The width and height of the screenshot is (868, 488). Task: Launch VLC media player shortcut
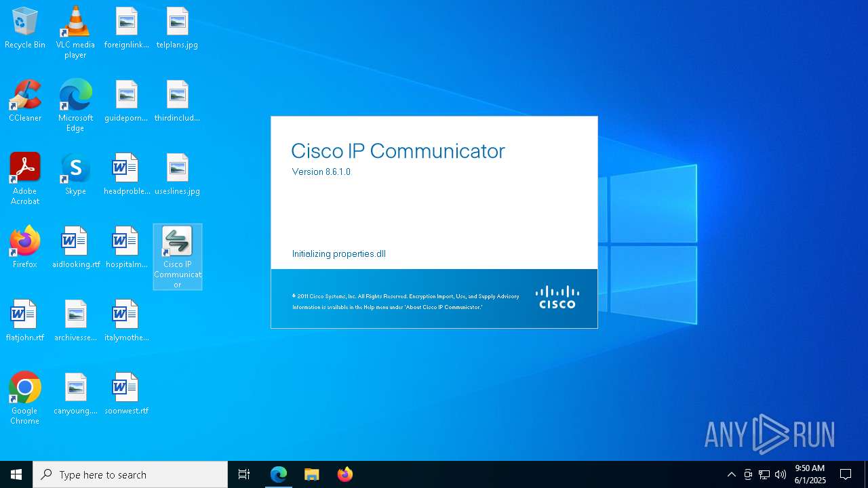[75, 33]
